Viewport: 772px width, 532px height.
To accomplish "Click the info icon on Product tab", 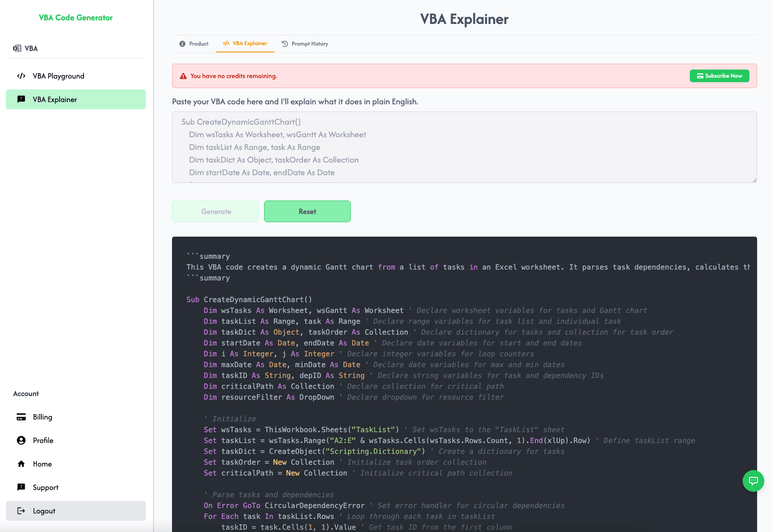I will tap(182, 44).
